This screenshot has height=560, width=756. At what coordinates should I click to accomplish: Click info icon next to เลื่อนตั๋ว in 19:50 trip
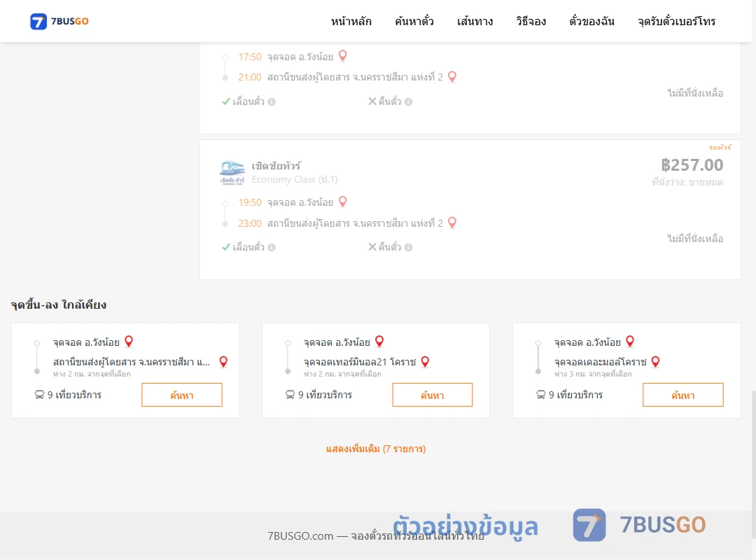(272, 247)
